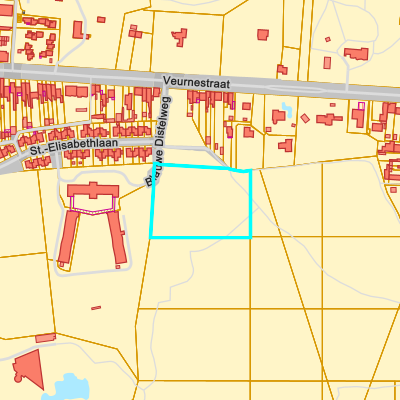This screenshot has height=400, width=400.
Task: Click the small slanted building in the western field
Action: tap(96, 308)
